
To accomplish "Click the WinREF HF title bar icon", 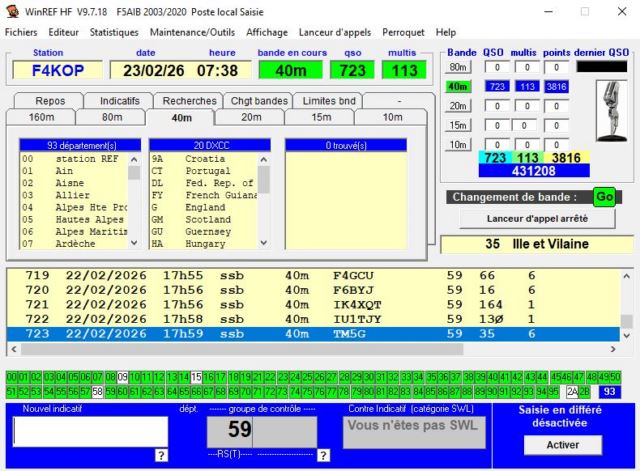I will (11, 11).
